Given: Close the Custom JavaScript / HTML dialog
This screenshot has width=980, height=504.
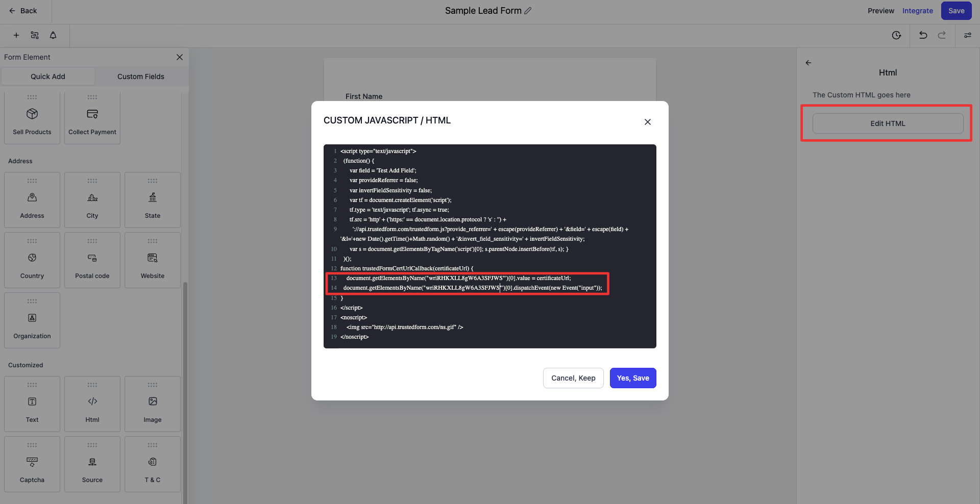Looking at the screenshot, I should point(648,122).
